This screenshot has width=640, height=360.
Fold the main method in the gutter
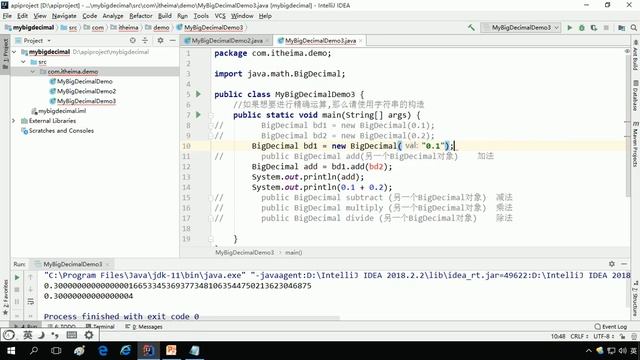click(x=211, y=115)
